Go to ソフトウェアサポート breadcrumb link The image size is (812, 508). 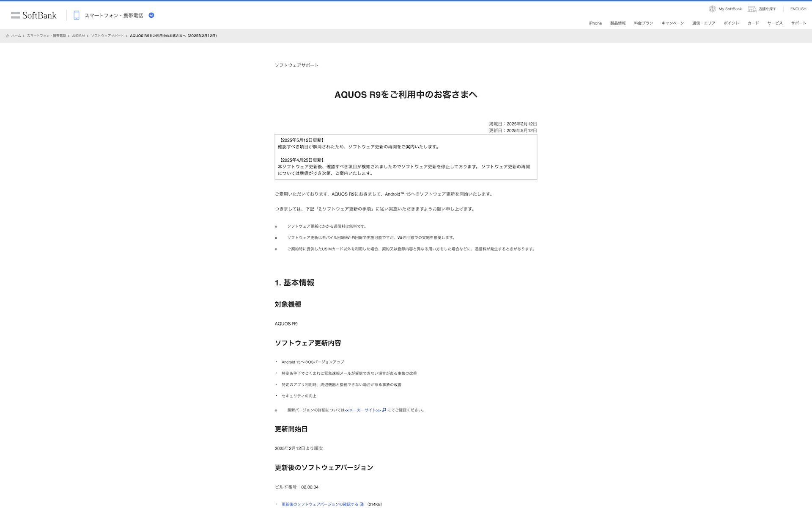pos(107,36)
